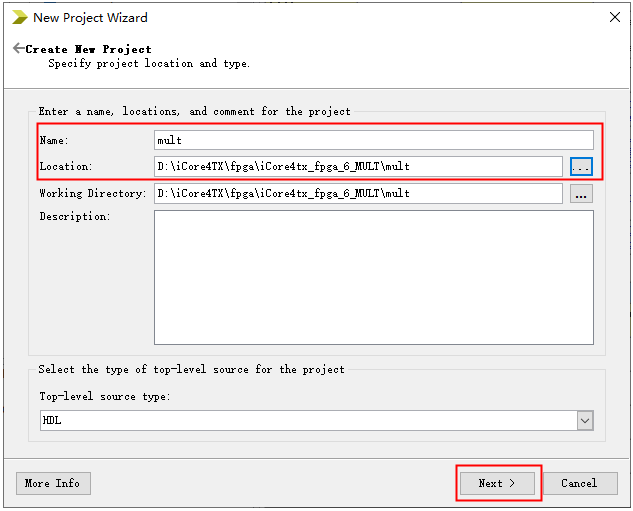Select the "Working Directory:" label text
This screenshot has height=511, width=633.
pos(92,194)
